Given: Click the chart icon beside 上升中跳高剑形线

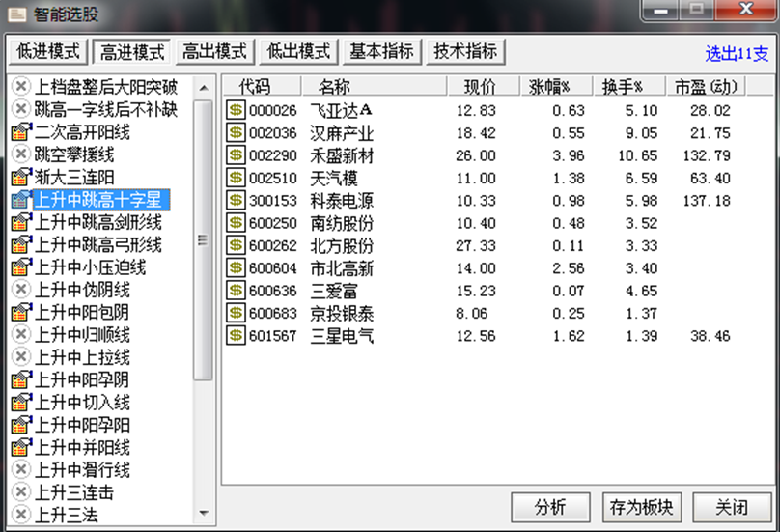Looking at the screenshot, I should [x=21, y=222].
